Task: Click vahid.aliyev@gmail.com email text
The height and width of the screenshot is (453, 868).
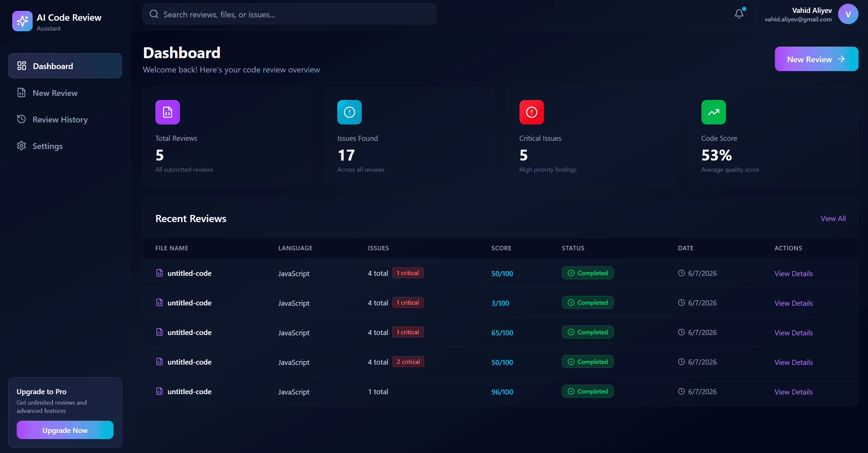Action: pos(798,19)
